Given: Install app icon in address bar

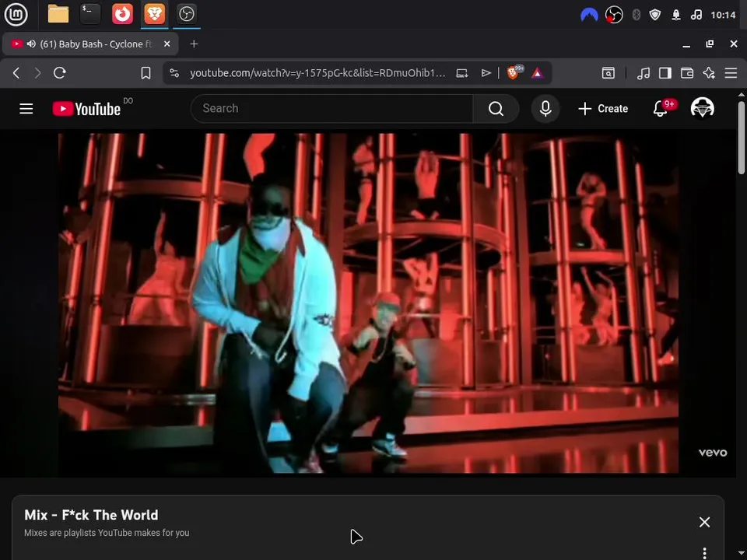Looking at the screenshot, I should (461, 73).
